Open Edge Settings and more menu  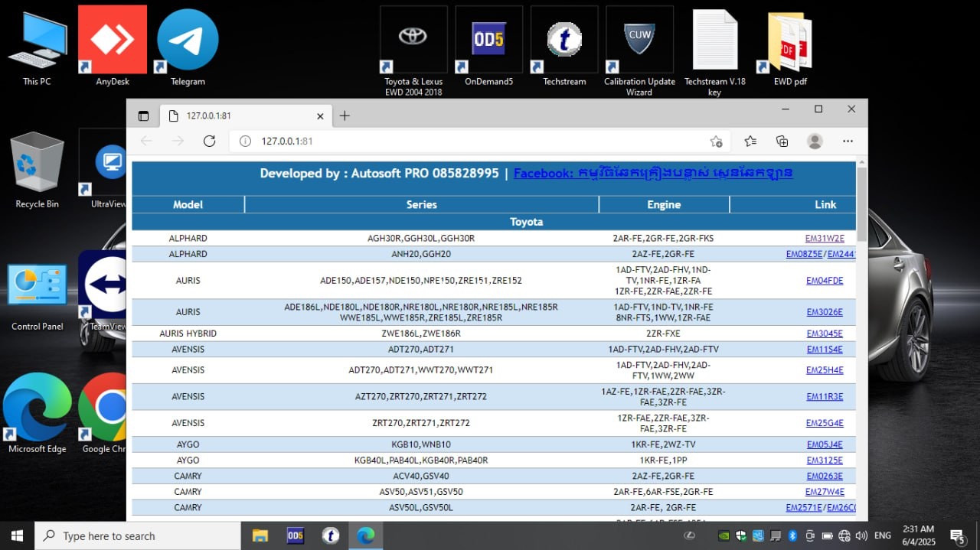pyautogui.click(x=848, y=141)
